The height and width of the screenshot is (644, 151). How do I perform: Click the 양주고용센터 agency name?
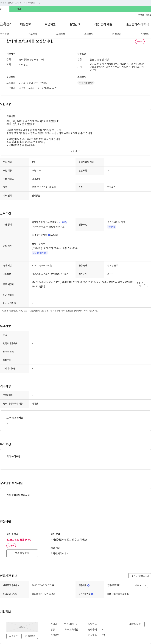114,585
